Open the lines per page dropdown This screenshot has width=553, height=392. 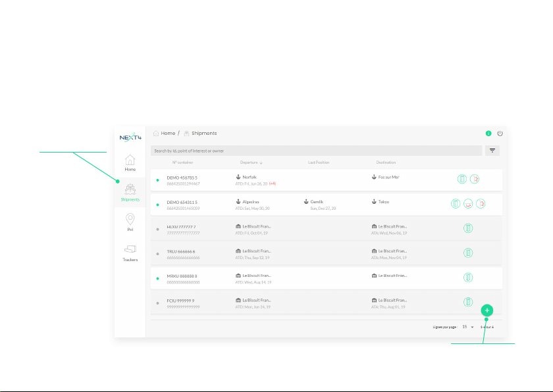[467, 326]
